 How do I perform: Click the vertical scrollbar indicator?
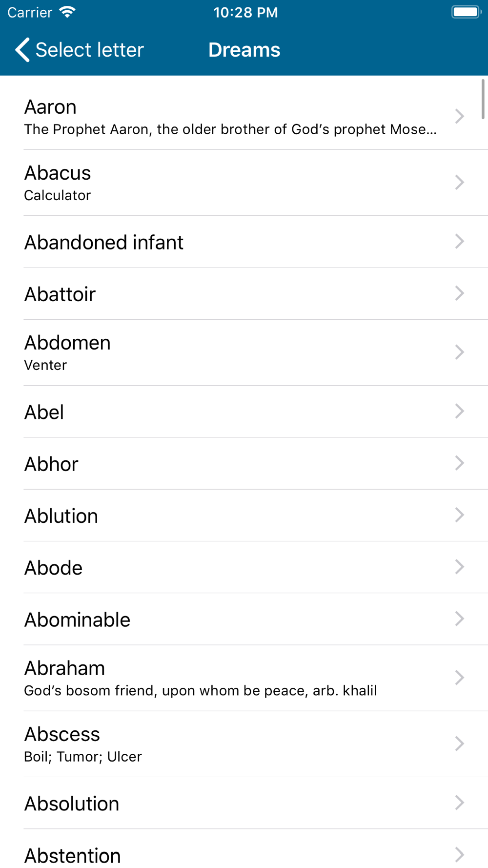pos(483,99)
